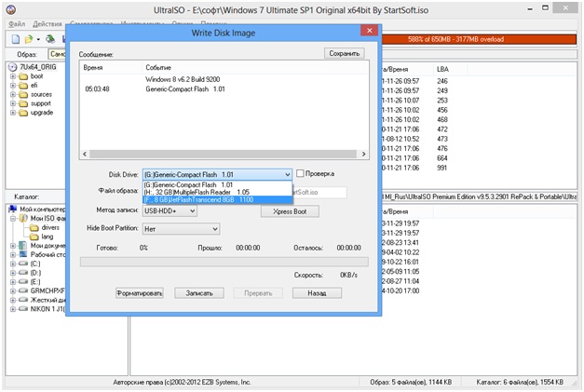This screenshot has width=584, height=392.
Task: Click the Образ type field in the main window
Action: [x=57, y=54]
